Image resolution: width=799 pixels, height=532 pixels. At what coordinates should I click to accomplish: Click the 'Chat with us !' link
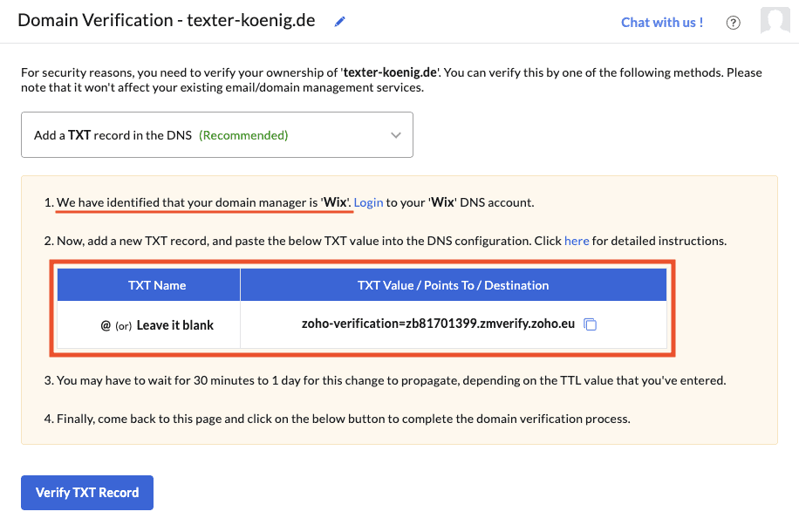662,23
